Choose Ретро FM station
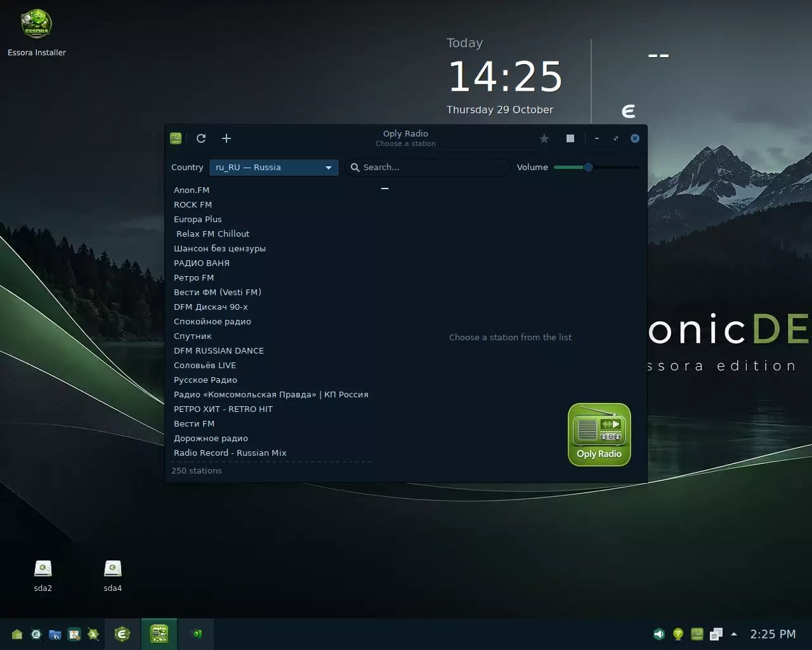The image size is (812, 650). click(272, 277)
